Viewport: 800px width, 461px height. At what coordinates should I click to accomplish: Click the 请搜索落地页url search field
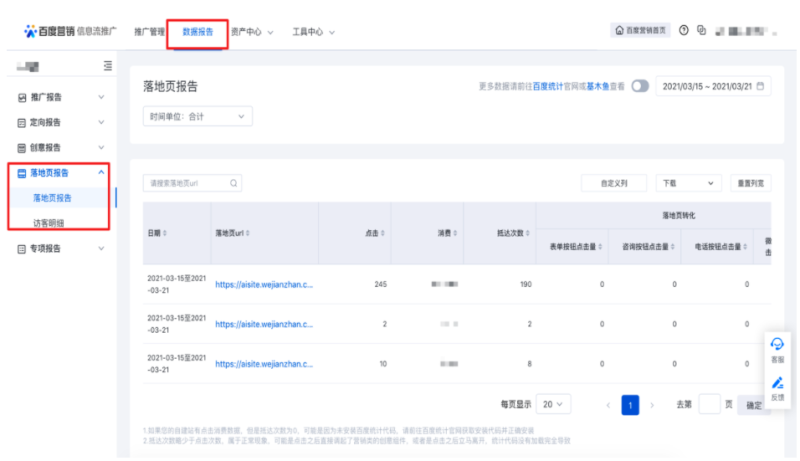[x=192, y=183]
